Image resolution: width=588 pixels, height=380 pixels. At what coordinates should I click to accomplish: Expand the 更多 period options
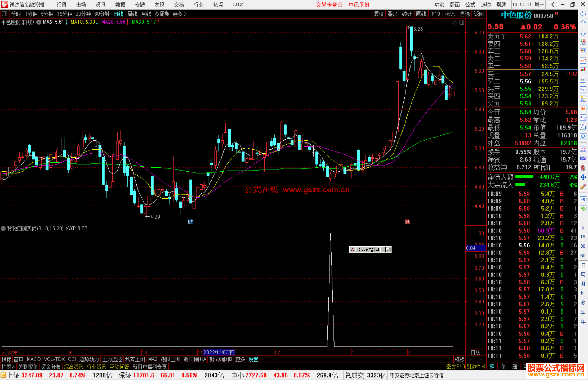point(179,14)
